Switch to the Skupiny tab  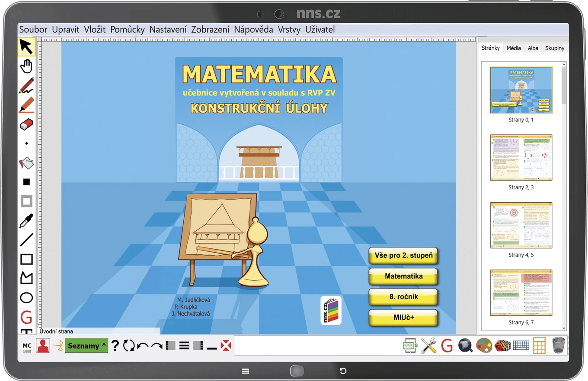(555, 48)
